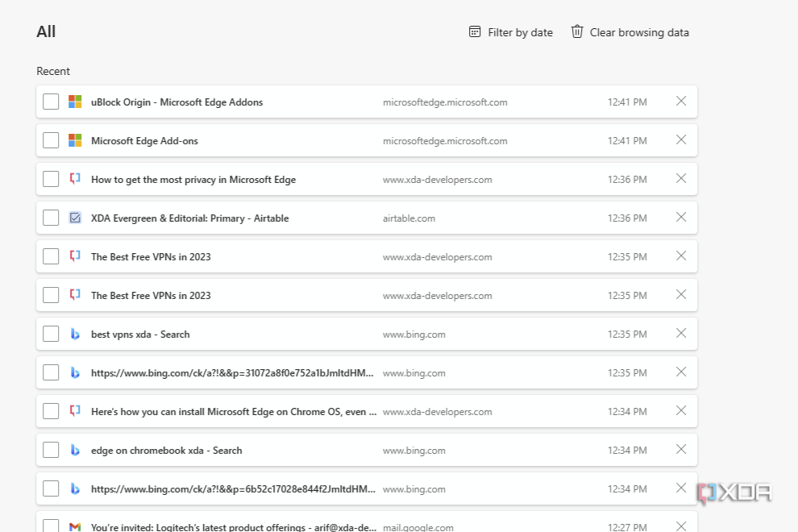Switch to the All history view

point(46,31)
